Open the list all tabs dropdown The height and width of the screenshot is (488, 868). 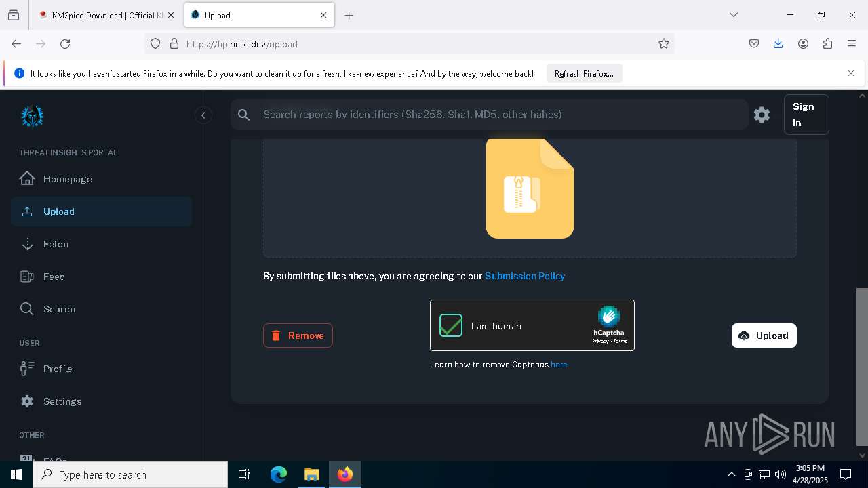coord(733,15)
